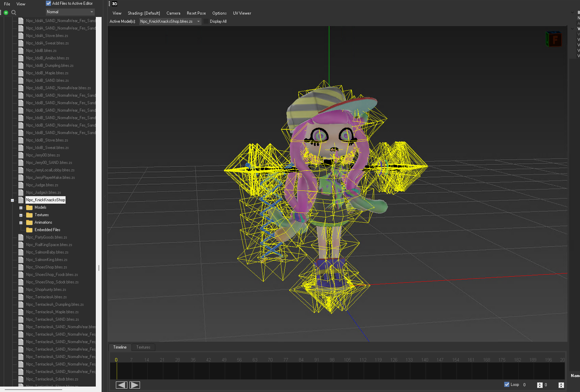Click timeline frame marker 0
Screen dimensions: 580x392
pyautogui.click(x=116, y=360)
